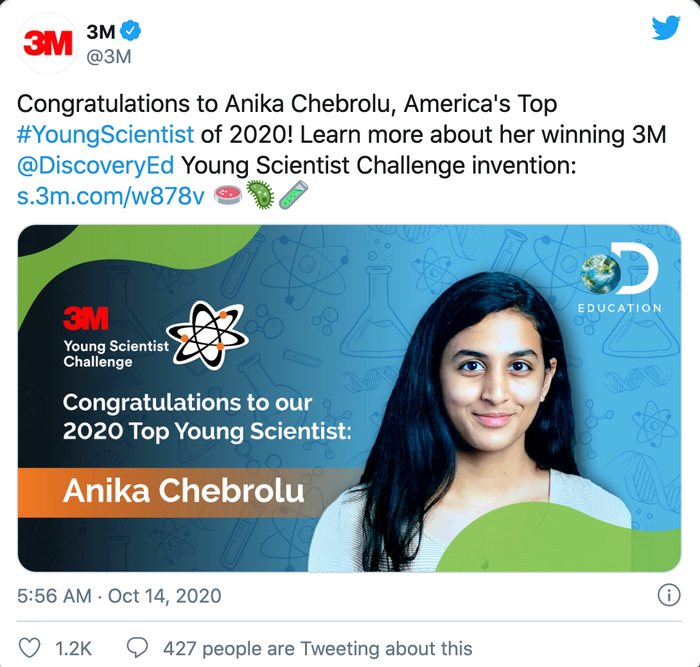Click the blue verified badge

point(131,32)
